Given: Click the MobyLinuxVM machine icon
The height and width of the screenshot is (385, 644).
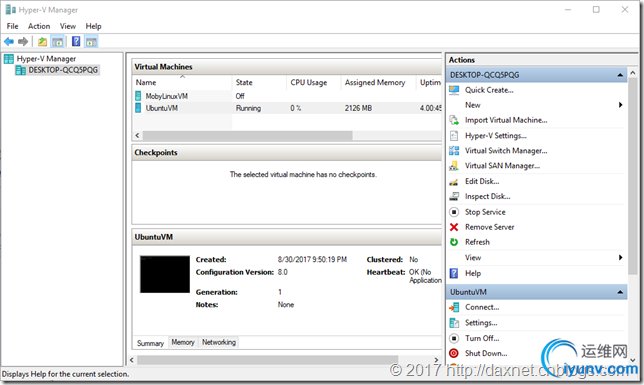Looking at the screenshot, I should click(x=138, y=96).
